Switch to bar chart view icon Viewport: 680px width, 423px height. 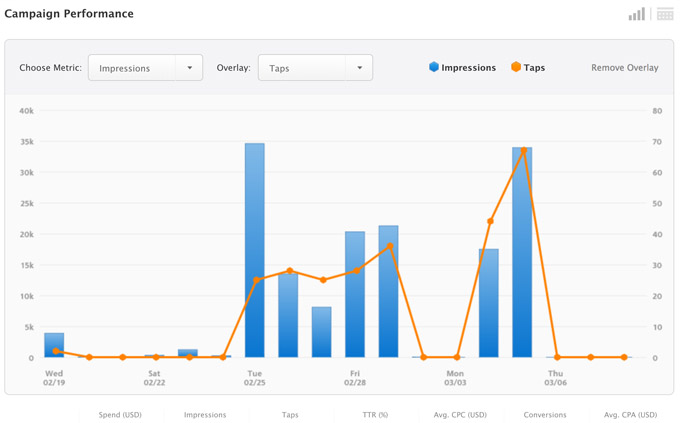pyautogui.click(x=636, y=14)
